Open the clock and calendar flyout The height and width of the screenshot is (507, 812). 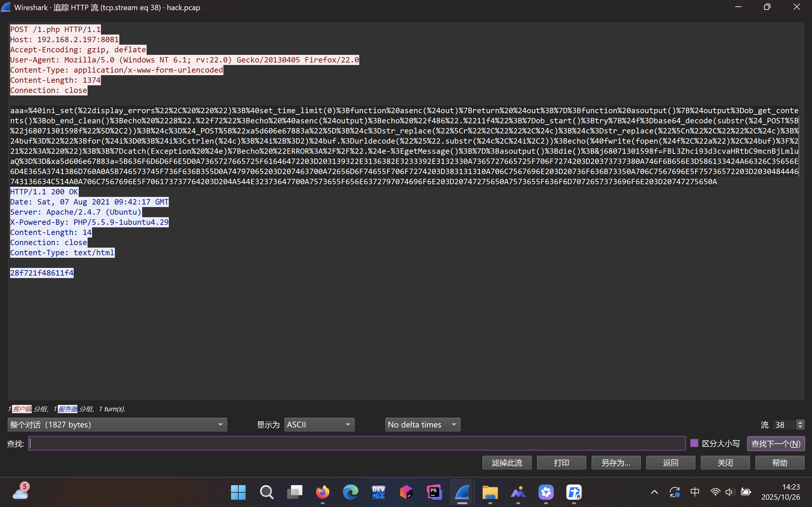coord(781,492)
